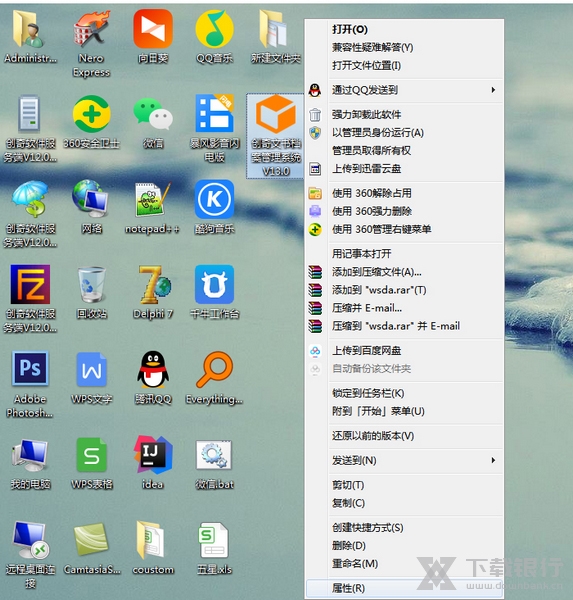This screenshot has width=573, height=600.
Task: Choose 复制(C) in the context menu
Action: pos(404,503)
